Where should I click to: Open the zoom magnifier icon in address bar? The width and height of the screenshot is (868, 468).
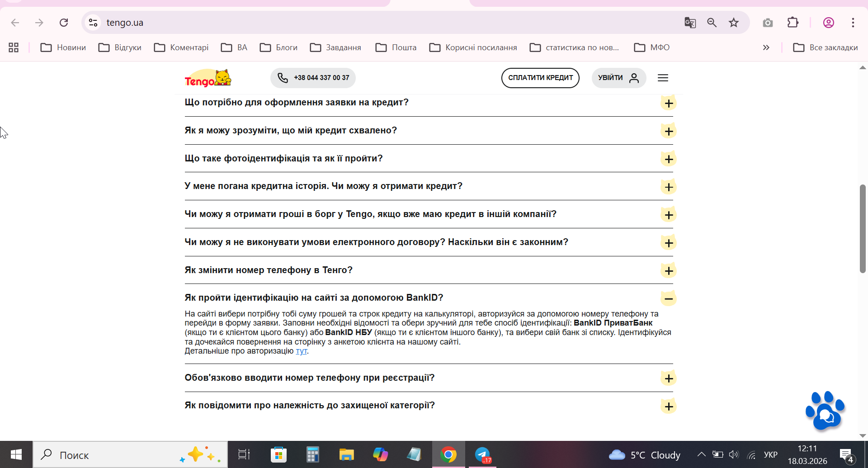point(712,23)
